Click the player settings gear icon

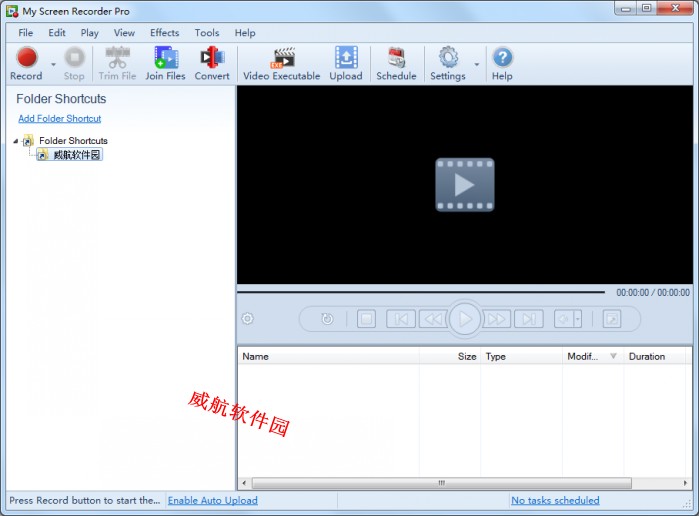pyautogui.click(x=247, y=318)
